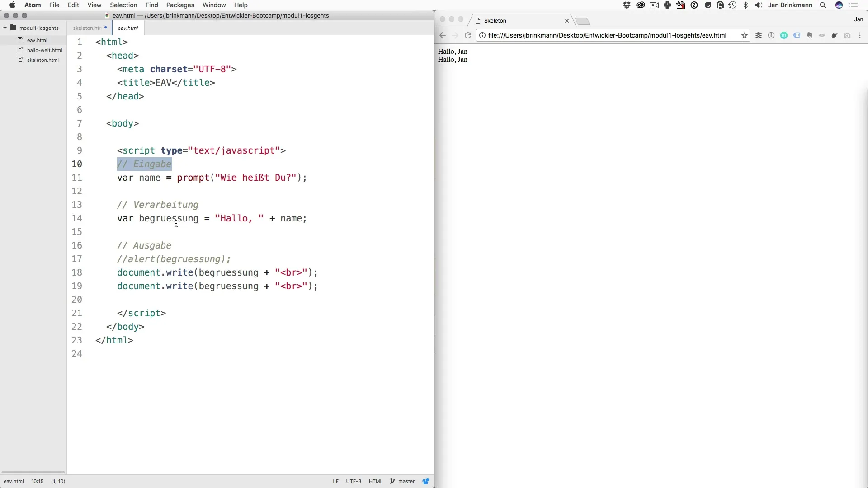Click line number 10 in the gutter
868x488 pixels.
(77, 164)
